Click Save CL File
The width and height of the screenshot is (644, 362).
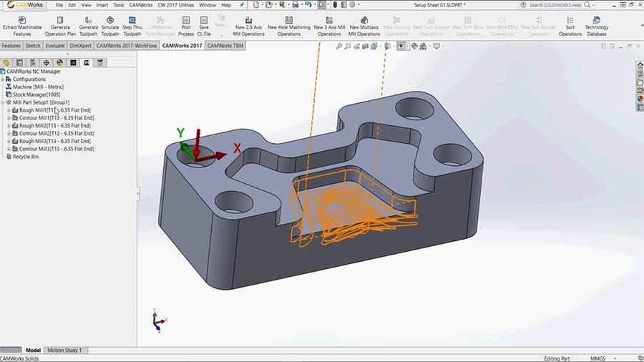204,26
